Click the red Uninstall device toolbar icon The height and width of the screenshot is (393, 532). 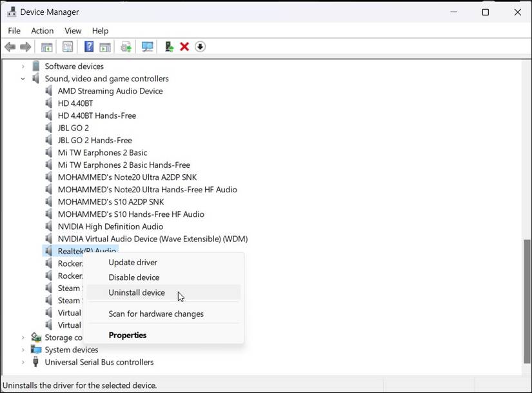[184, 46]
